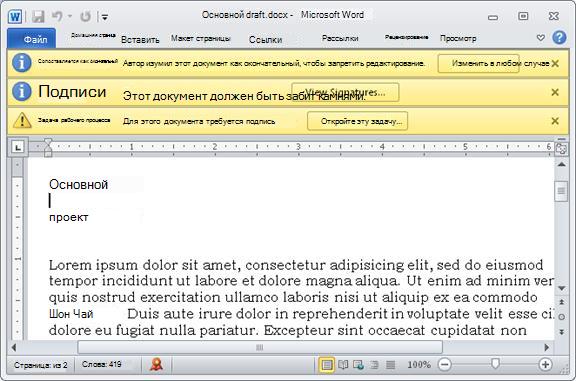
Task: Zoom in with the plus button
Action: [545, 365]
